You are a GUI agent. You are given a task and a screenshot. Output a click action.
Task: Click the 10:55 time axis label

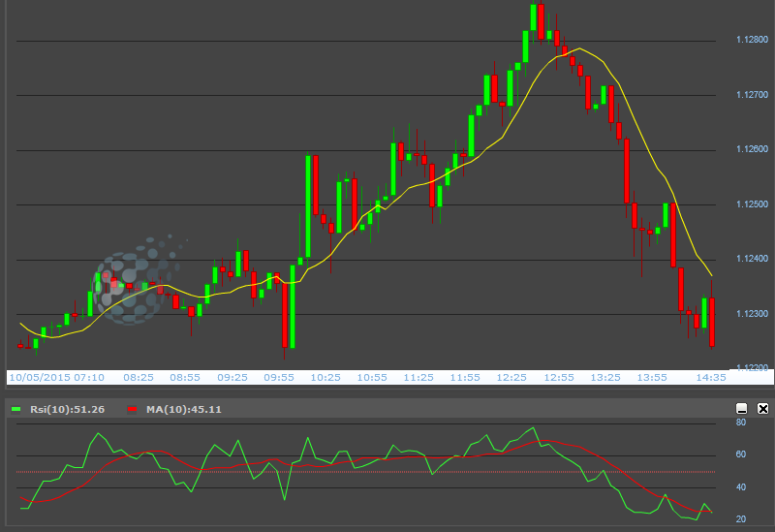pos(372,377)
